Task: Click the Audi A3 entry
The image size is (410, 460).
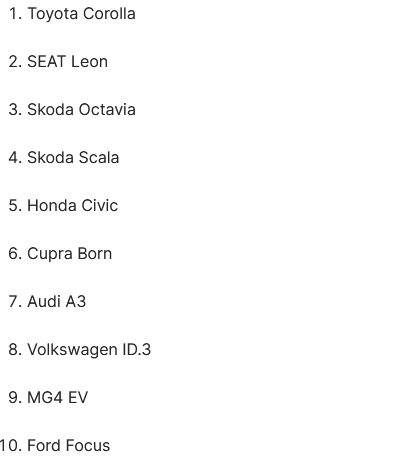Action: [57, 302]
